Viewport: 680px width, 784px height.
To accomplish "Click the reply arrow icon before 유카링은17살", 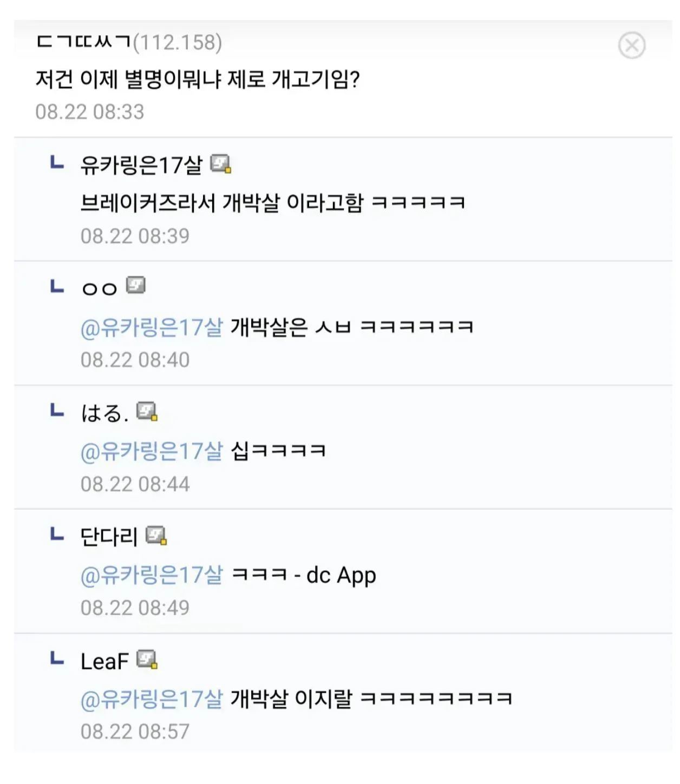I will 57,162.
